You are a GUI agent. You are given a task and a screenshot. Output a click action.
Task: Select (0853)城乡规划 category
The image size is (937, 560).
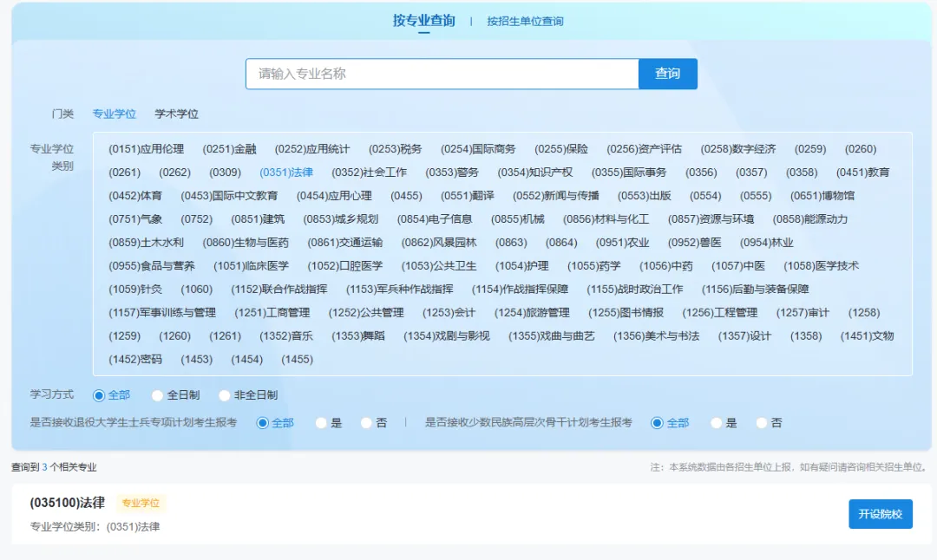click(x=341, y=219)
